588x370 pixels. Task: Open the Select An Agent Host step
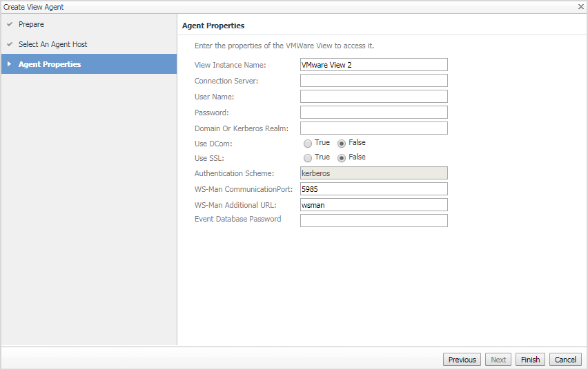click(52, 44)
